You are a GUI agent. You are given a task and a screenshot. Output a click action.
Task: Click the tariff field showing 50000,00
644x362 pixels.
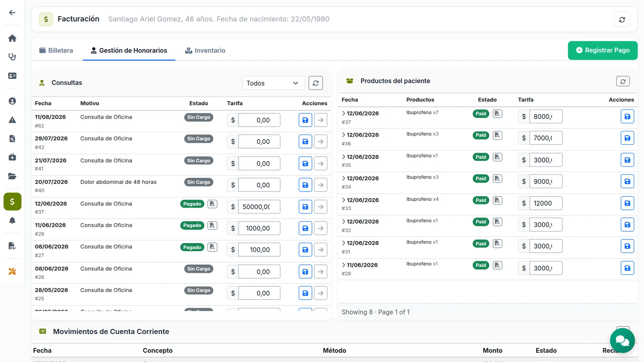click(x=259, y=207)
